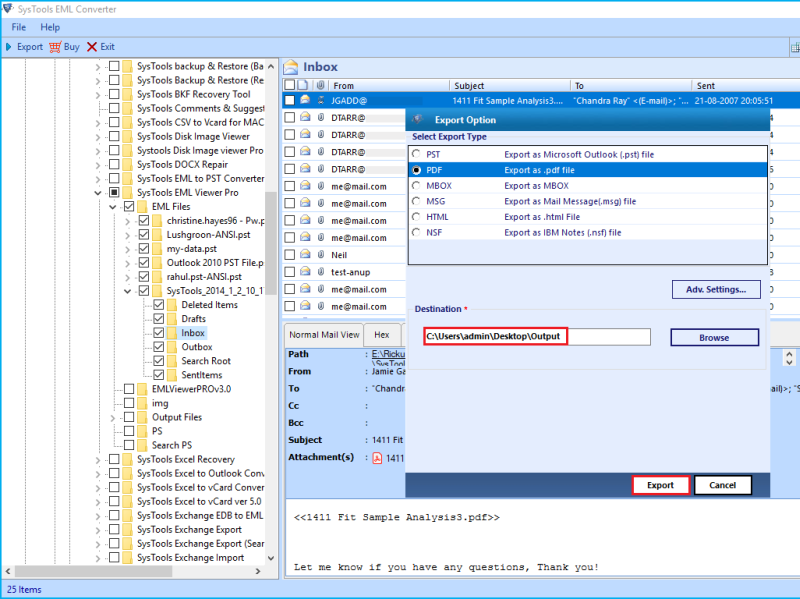Click the Destination path input field
Image resolution: width=800 pixels, height=599 pixels.
click(x=536, y=338)
